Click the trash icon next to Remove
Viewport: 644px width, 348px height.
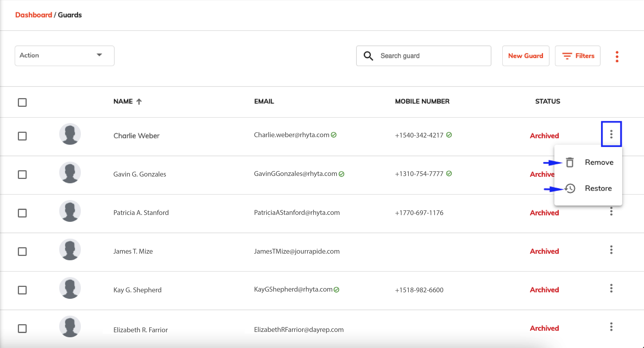570,162
